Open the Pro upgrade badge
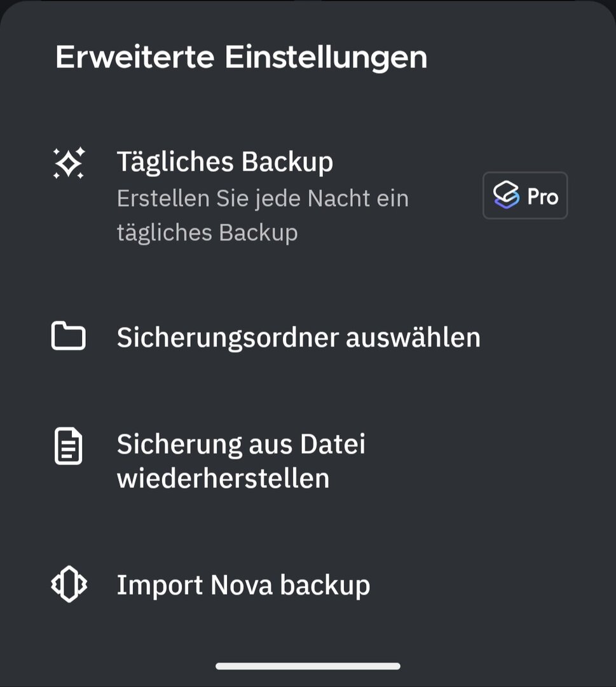616x687 pixels. tap(525, 196)
